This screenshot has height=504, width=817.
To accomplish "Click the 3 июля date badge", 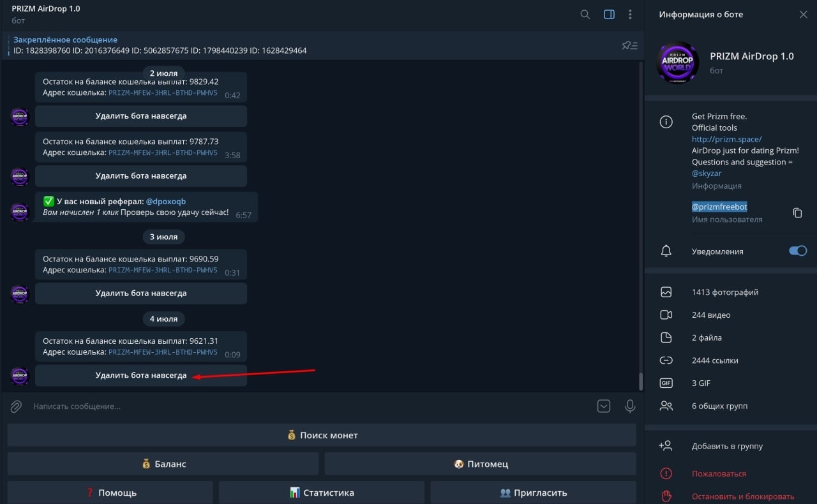I will tap(164, 237).
